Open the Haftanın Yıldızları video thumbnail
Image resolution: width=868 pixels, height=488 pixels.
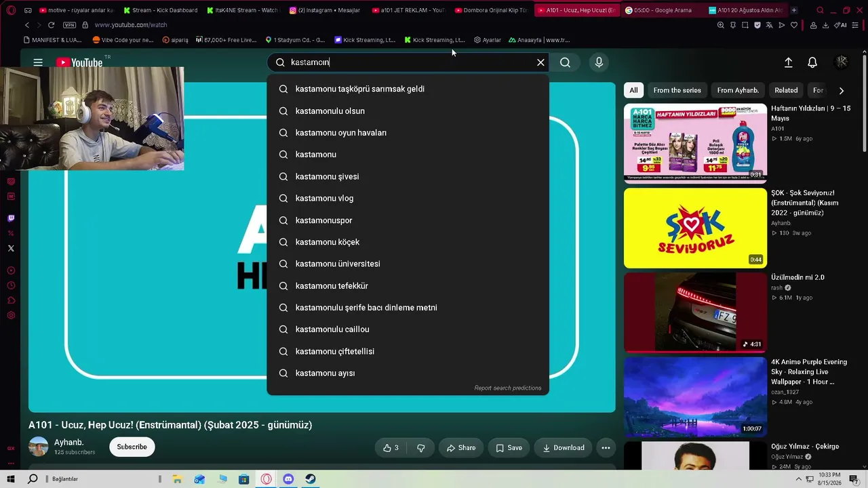[695, 143]
